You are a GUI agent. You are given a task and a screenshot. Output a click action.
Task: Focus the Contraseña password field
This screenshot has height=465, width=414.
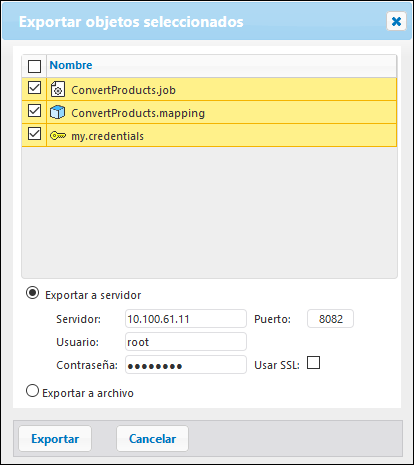186,365
